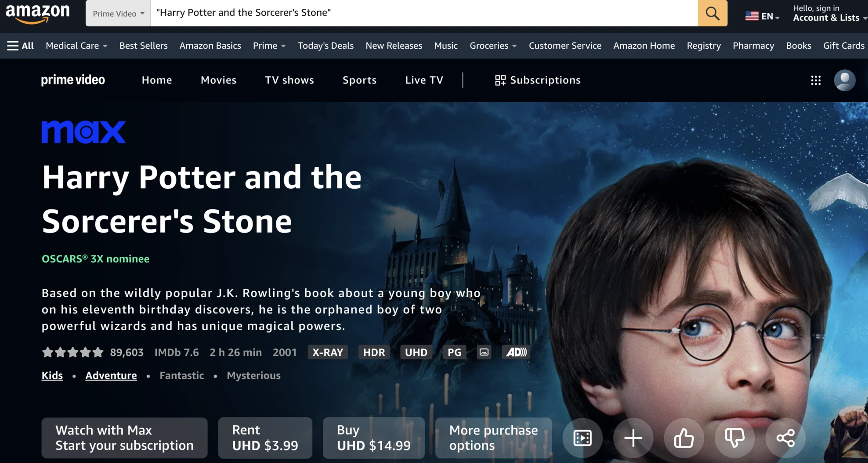This screenshot has width=868, height=463.
Task: Switch to TV shows tab
Action: click(x=289, y=80)
